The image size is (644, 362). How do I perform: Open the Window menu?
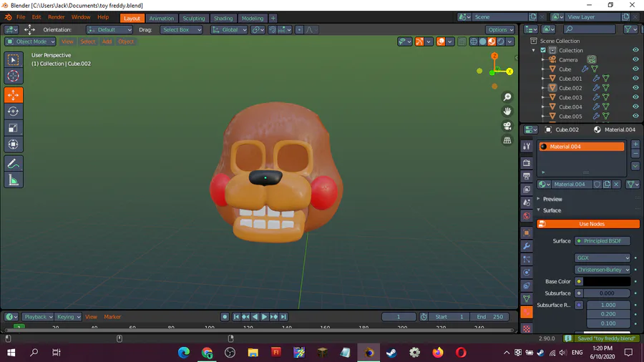[x=80, y=17]
